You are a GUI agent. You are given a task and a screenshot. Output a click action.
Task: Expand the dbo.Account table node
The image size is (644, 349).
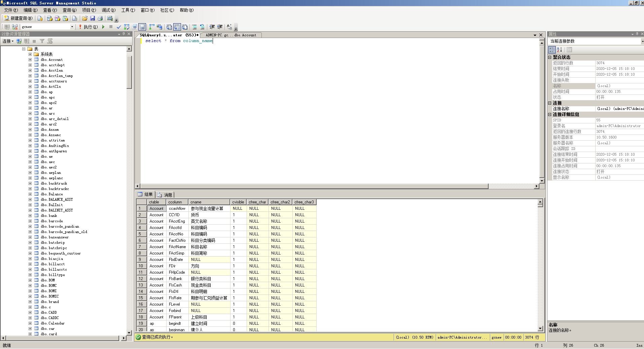tap(30, 60)
